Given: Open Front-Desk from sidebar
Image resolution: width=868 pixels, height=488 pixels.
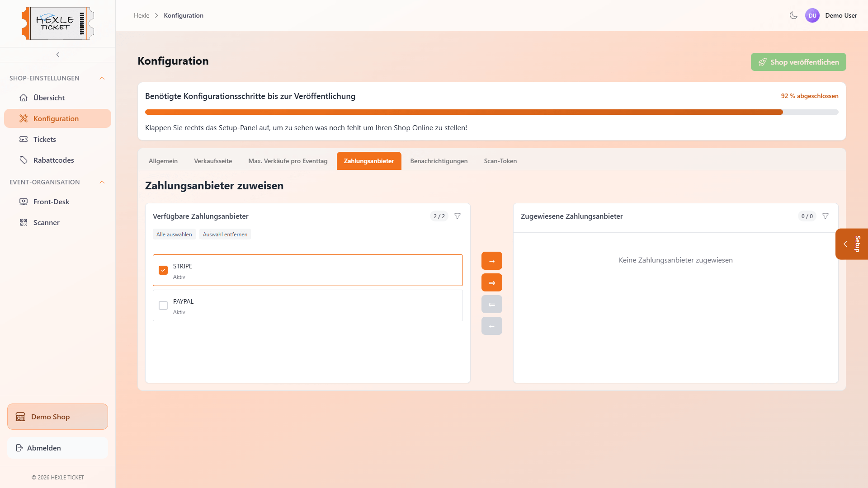Looking at the screenshot, I should [51, 202].
